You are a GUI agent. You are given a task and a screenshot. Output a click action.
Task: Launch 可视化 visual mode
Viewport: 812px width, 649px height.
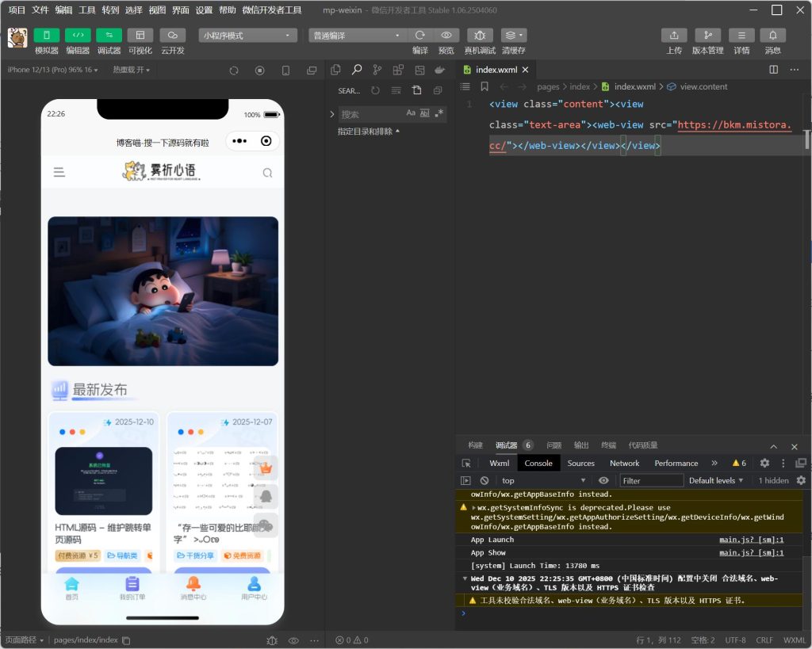[x=140, y=35]
